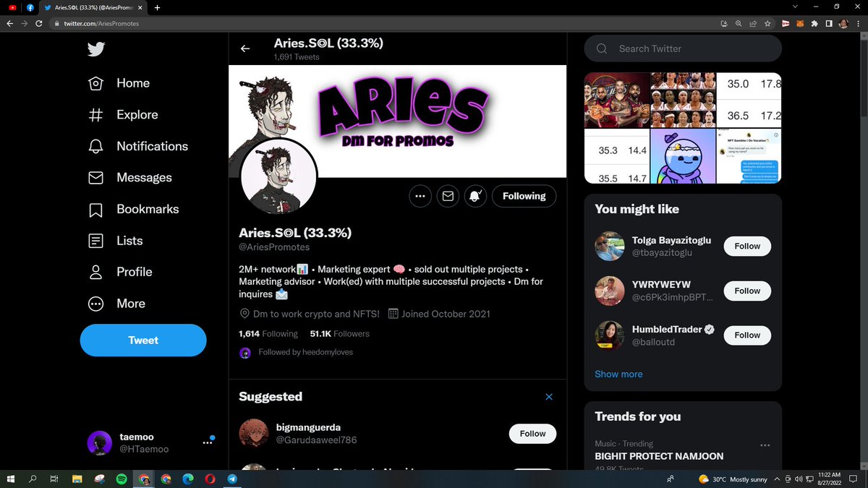
Task: Open taemoo account switcher menu
Action: click(208, 442)
